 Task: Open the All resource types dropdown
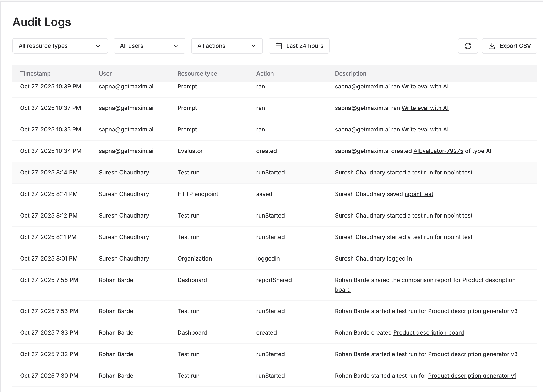[60, 46]
